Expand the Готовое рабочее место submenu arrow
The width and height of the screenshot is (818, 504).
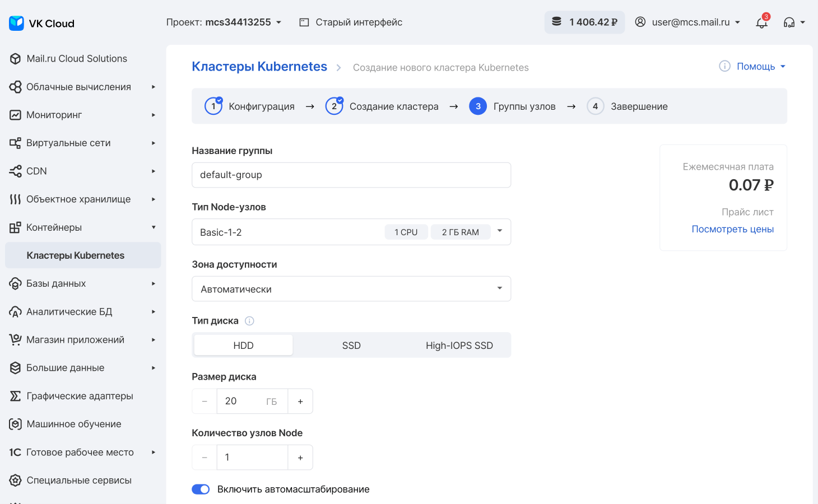(x=154, y=452)
